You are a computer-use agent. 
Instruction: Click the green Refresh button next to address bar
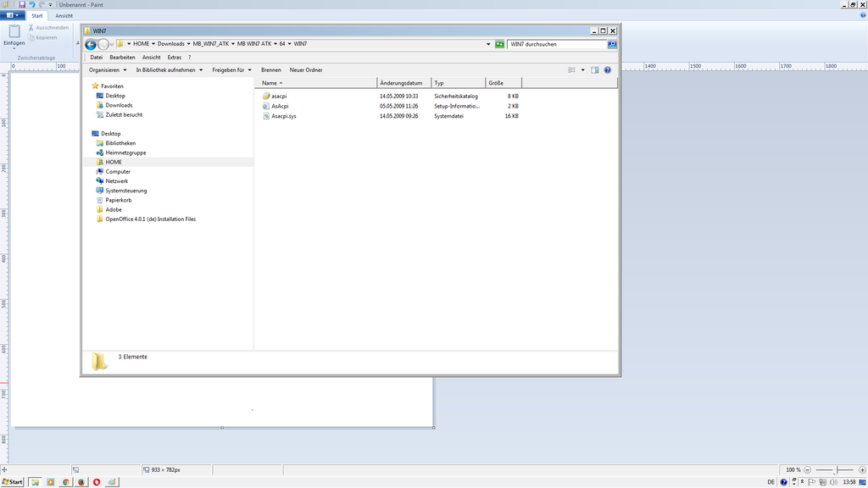click(499, 44)
